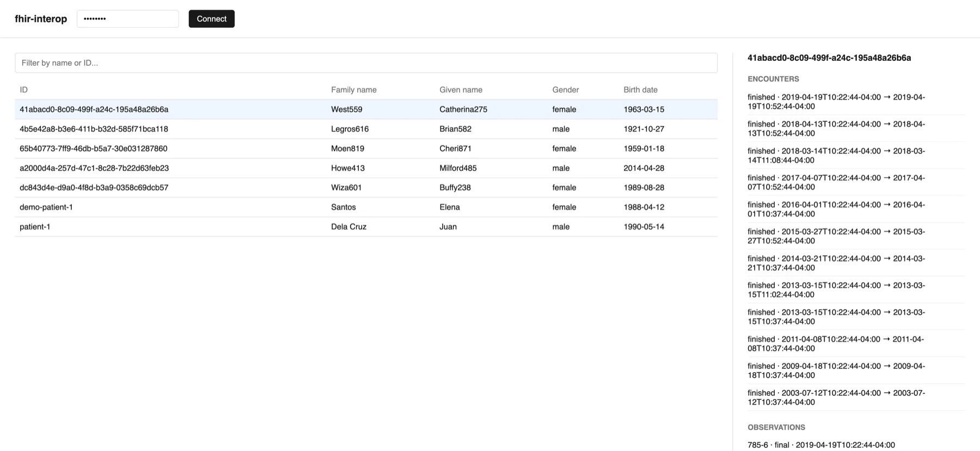The height and width of the screenshot is (451, 980).
Task: Click the 2018-04-13 encounter entry
Action: tap(856, 128)
